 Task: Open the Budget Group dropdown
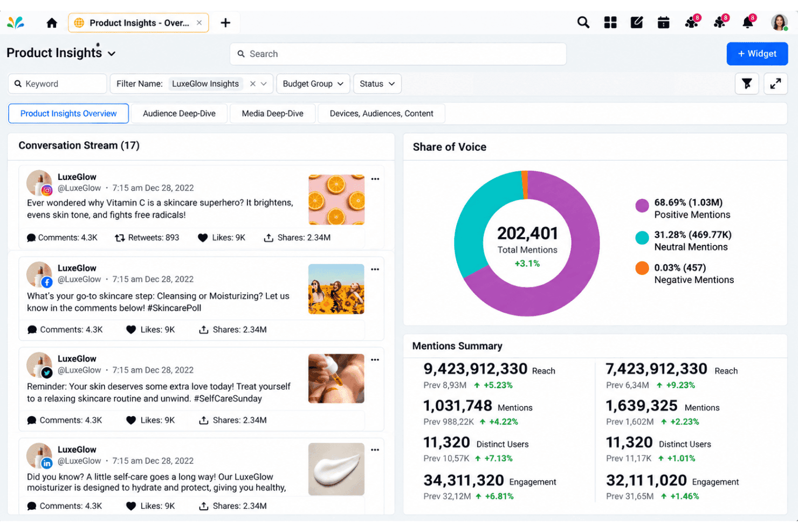313,84
